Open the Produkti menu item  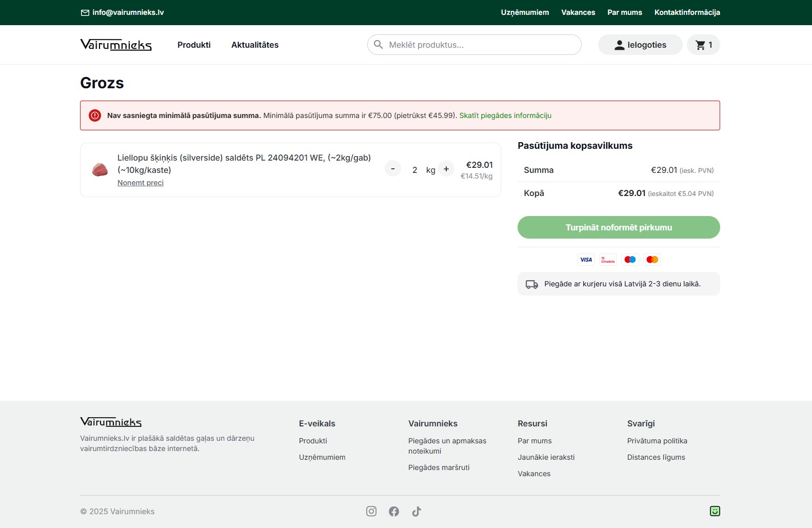click(194, 45)
